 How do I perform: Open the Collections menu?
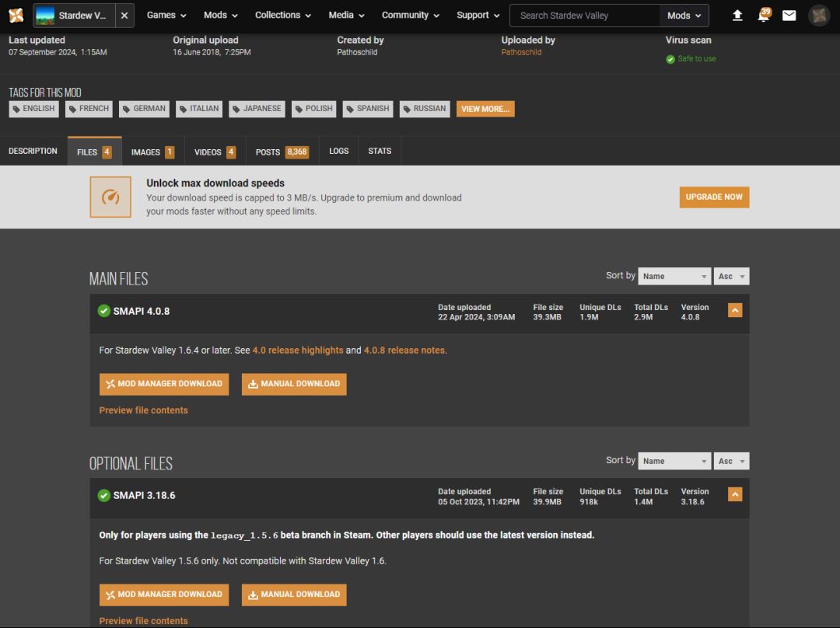pyautogui.click(x=283, y=16)
